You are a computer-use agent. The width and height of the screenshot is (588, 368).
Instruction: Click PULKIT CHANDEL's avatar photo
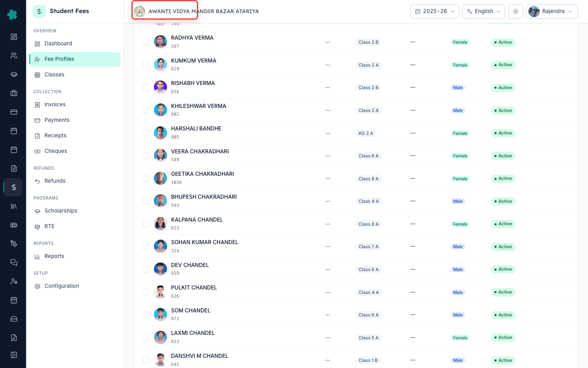tap(160, 292)
